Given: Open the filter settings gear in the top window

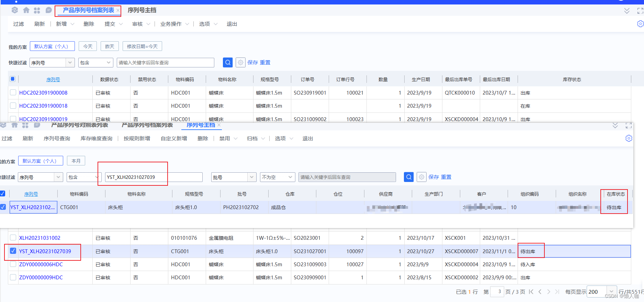Looking at the screenshot, I should tap(241, 63).
